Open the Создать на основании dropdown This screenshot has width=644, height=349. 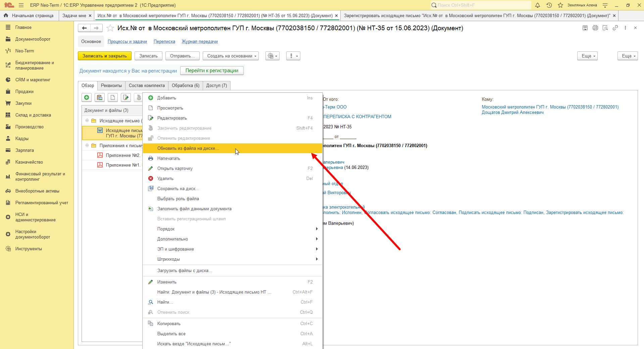pyautogui.click(x=231, y=56)
